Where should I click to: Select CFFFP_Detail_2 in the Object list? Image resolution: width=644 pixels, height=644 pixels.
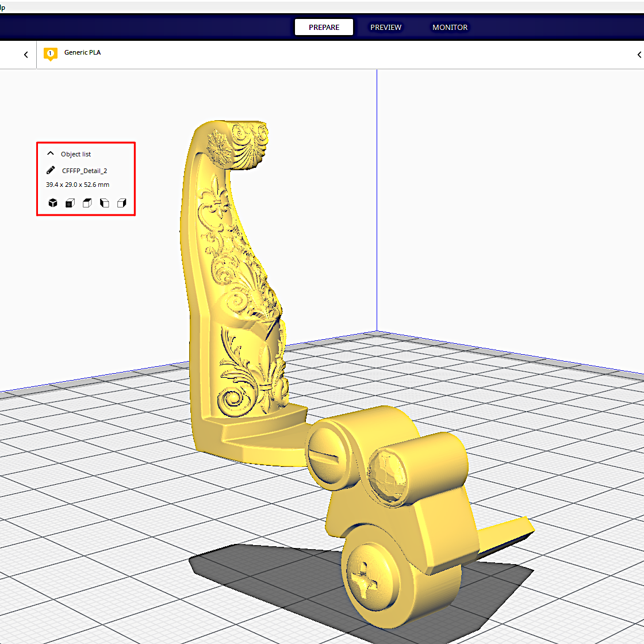85,170
